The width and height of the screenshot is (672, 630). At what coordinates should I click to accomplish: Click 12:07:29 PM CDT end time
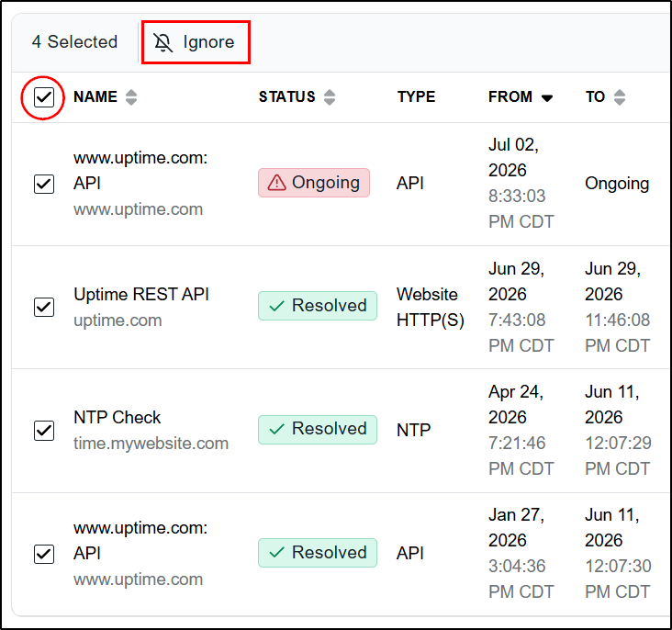(618, 456)
